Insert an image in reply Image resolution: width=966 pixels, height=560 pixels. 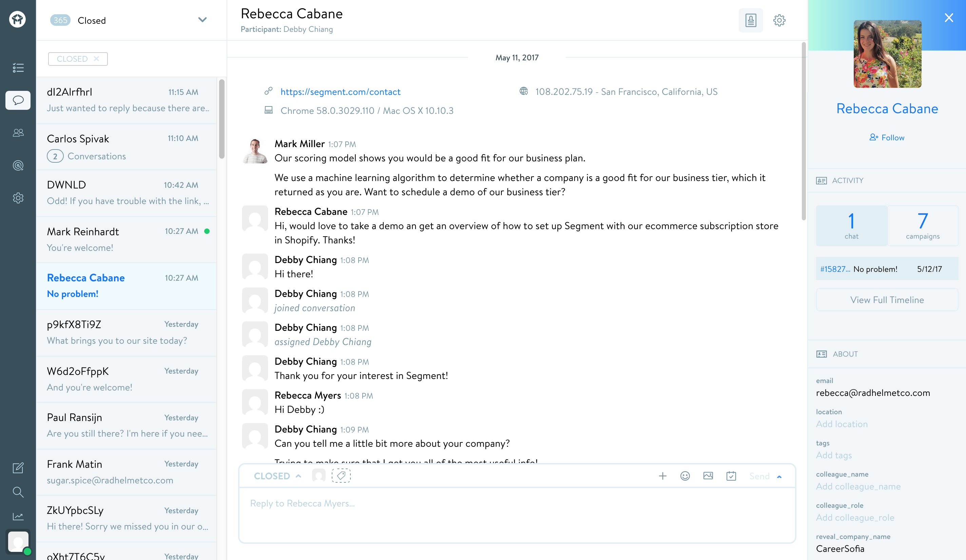coord(708,476)
